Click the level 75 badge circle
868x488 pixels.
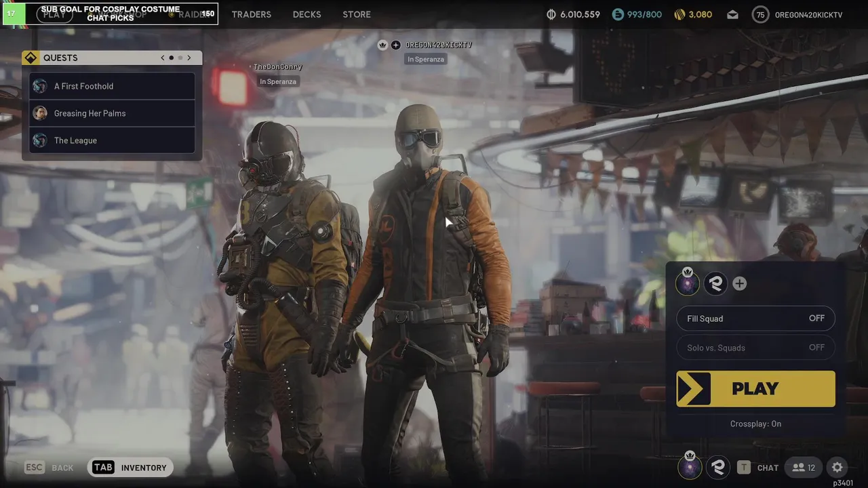point(761,14)
